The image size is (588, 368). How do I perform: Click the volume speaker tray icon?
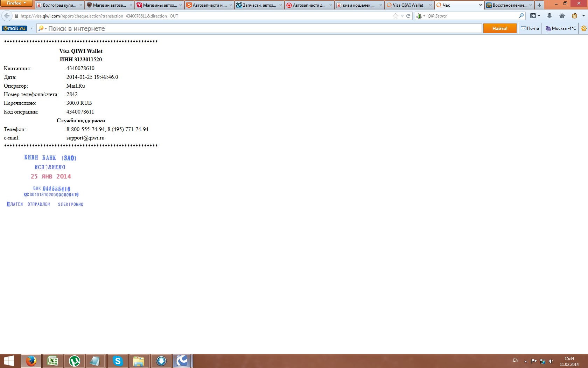(551, 361)
